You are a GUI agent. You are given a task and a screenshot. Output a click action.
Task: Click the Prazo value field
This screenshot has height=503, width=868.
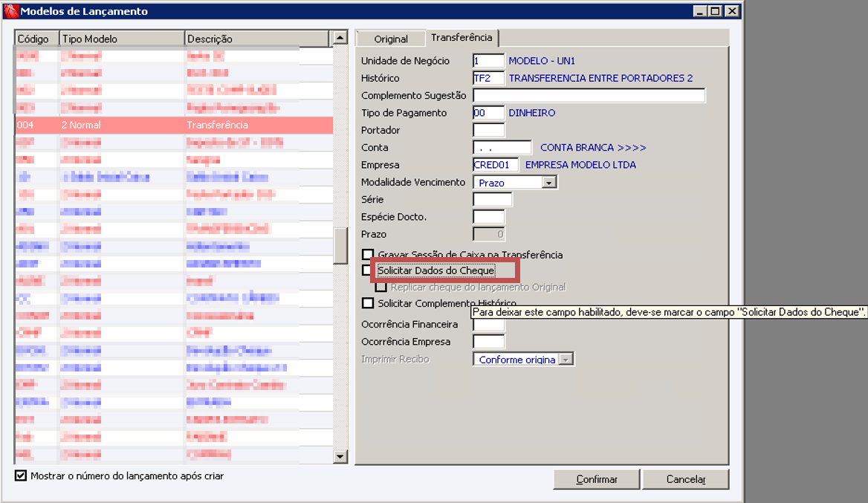tap(488, 234)
